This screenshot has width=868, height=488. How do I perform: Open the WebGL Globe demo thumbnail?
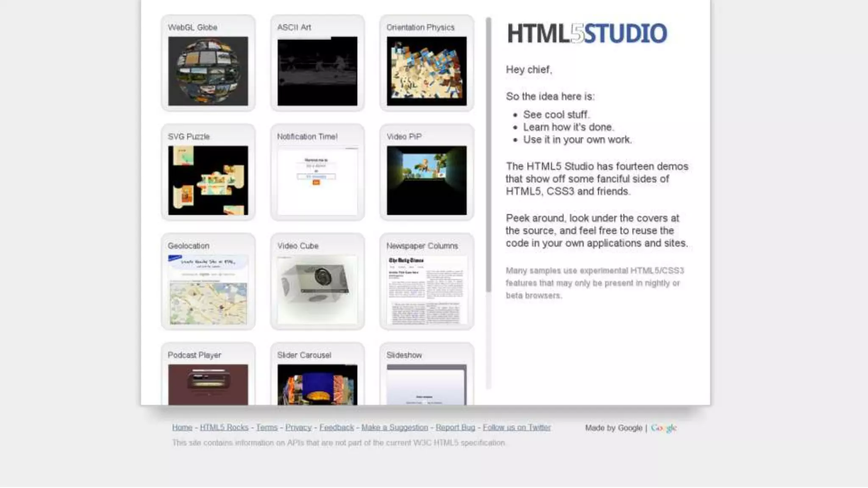[208, 71]
